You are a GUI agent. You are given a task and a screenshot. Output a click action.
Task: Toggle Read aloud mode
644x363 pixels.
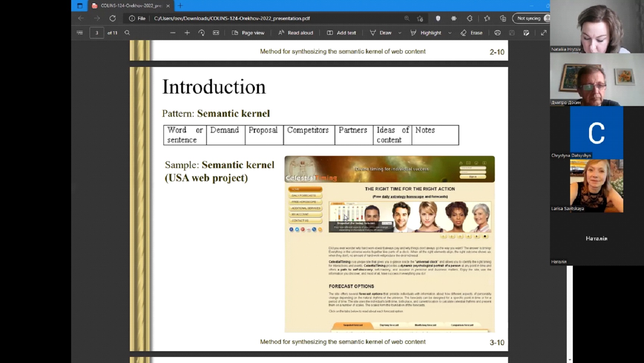(x=296, y=33)
